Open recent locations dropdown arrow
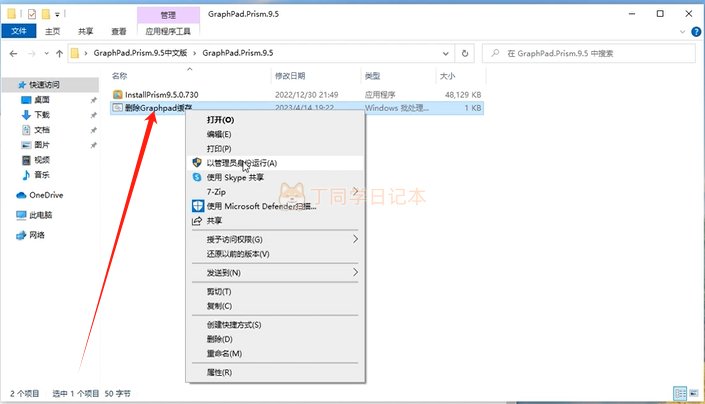705x404 pixels. pos(46,53)
